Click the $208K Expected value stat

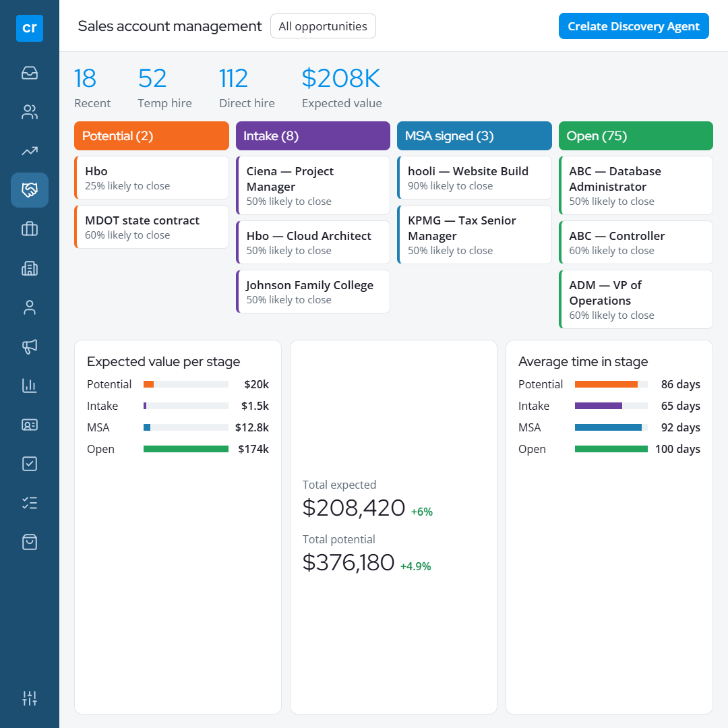pos(342,87)
